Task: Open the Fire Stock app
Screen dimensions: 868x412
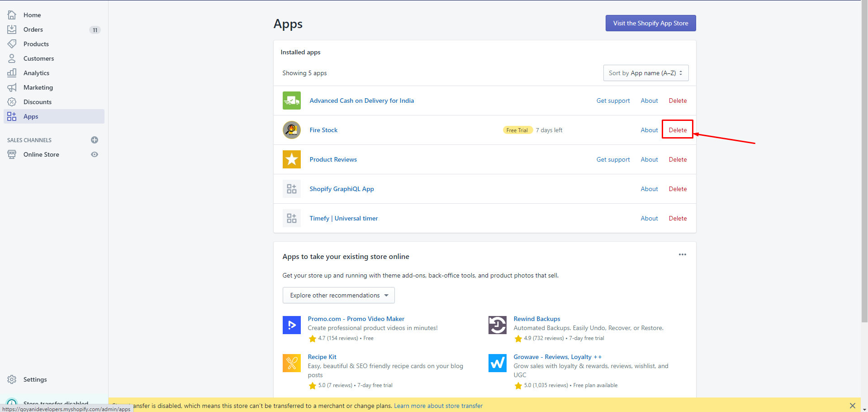Action: 323,130
